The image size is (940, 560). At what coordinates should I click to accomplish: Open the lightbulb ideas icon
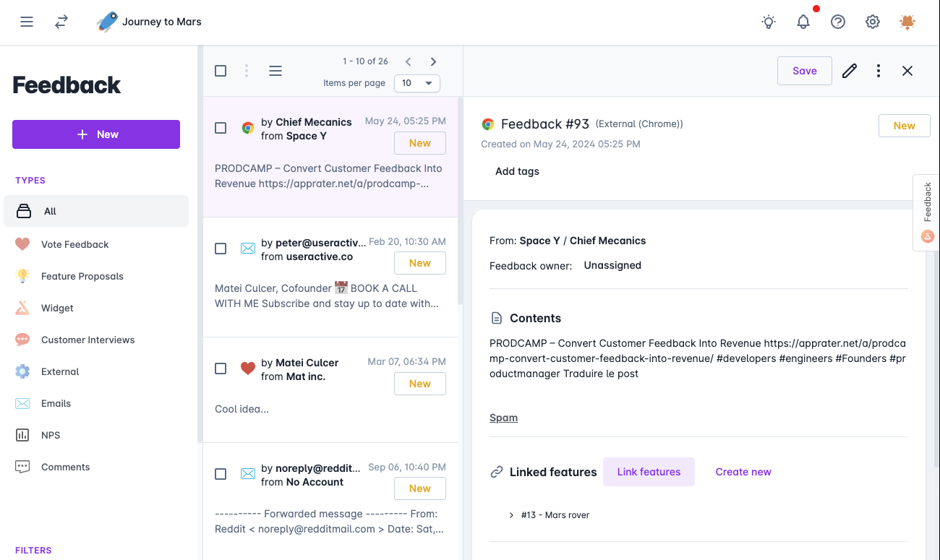[769, 22]
